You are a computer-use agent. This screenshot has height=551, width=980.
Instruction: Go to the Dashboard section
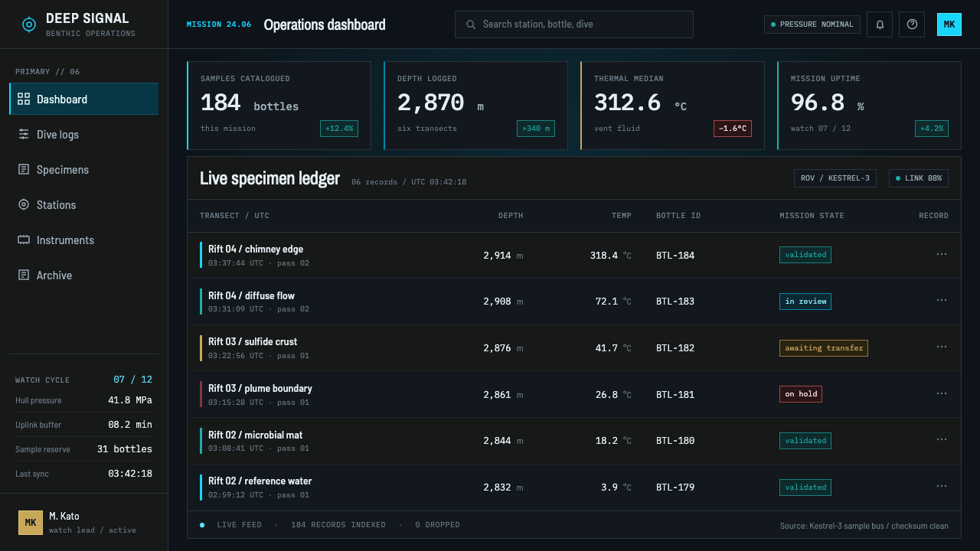click(x=84, y=99)
